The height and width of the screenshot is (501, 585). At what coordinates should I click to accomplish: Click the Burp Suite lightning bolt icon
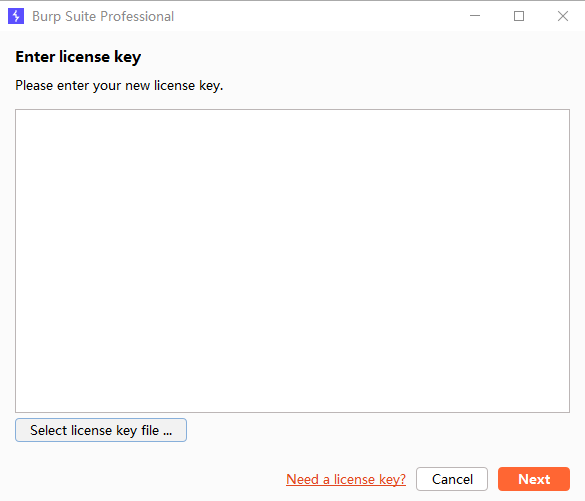[x=16, y=16]
